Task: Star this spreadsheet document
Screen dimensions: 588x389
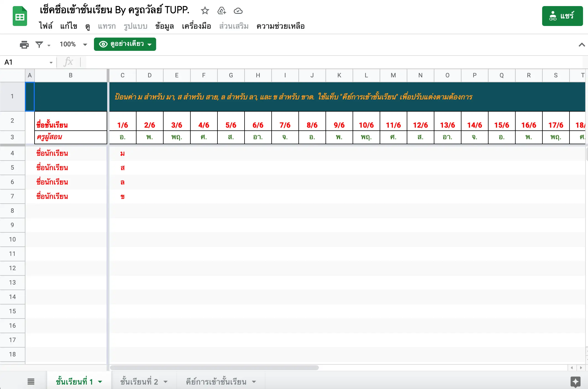Action: point(205,11)
